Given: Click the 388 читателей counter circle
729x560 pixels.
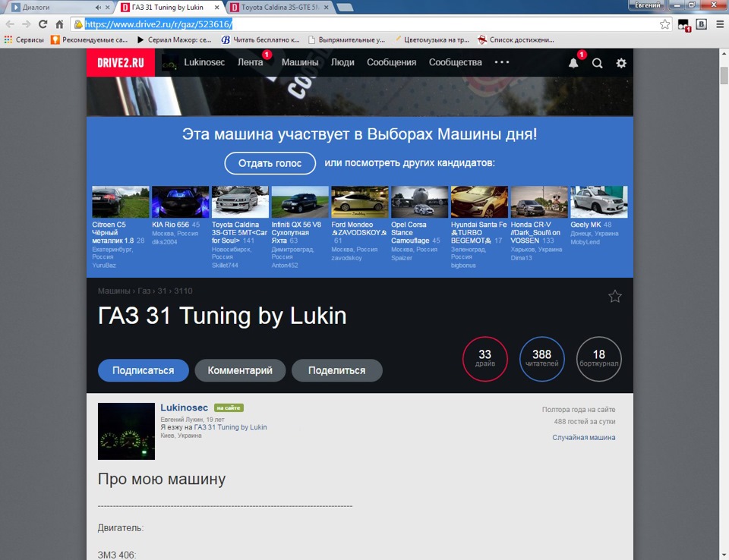Looking at the screenshot, I should point(541,359).
